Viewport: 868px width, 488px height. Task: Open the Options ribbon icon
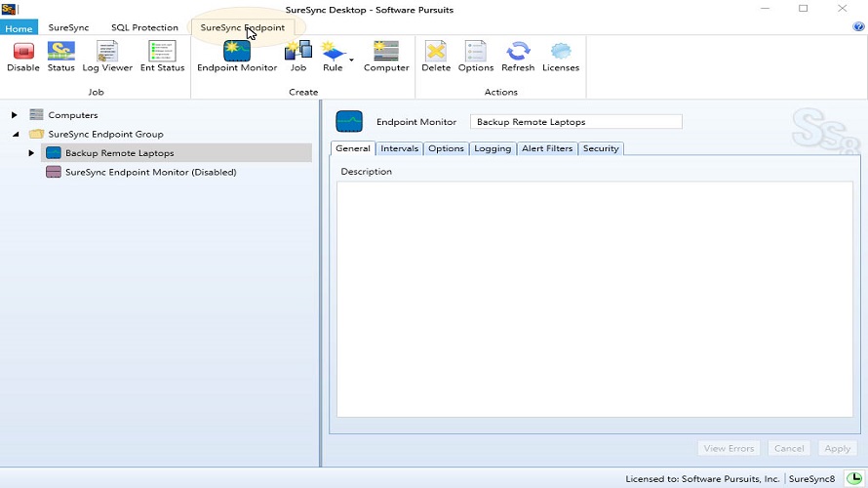coord(476,57)
